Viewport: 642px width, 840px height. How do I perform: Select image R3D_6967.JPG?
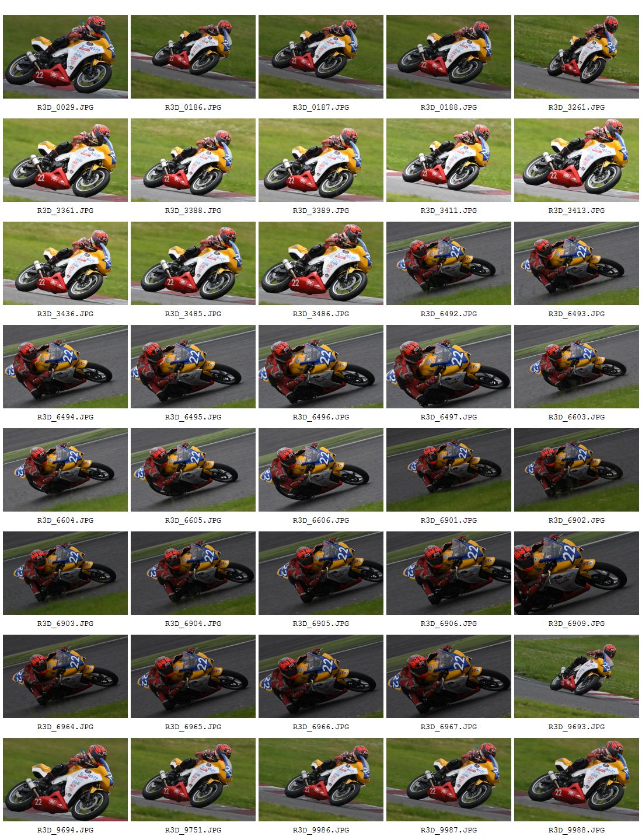(449, 676)
